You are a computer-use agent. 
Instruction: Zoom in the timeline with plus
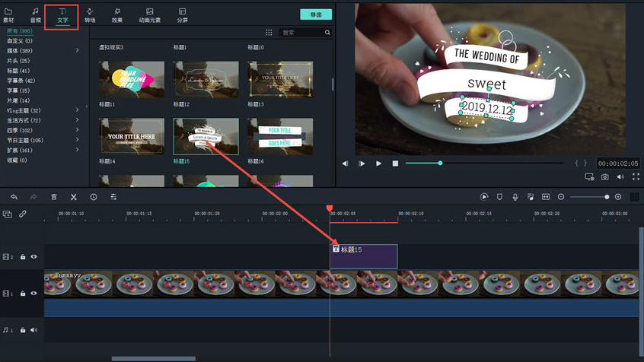(617, 197)
